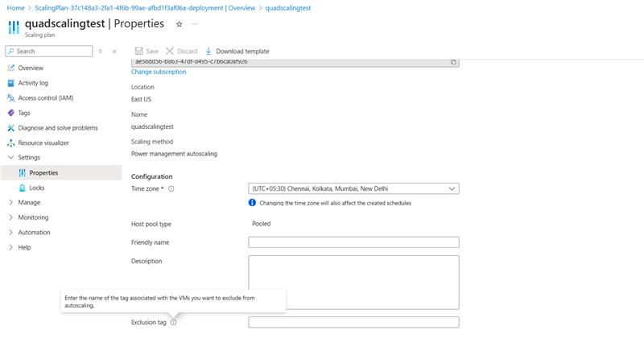Viewport: 644px width, 343px height.
Task: Click Download template in the toolbar
Action: (237, 51)
